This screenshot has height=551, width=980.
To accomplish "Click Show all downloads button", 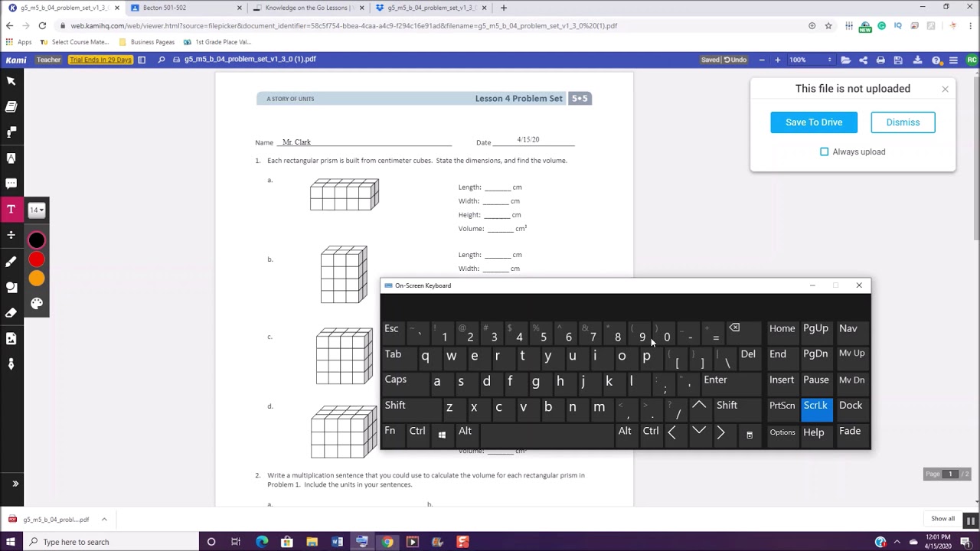I will click(x=943, y=519).
